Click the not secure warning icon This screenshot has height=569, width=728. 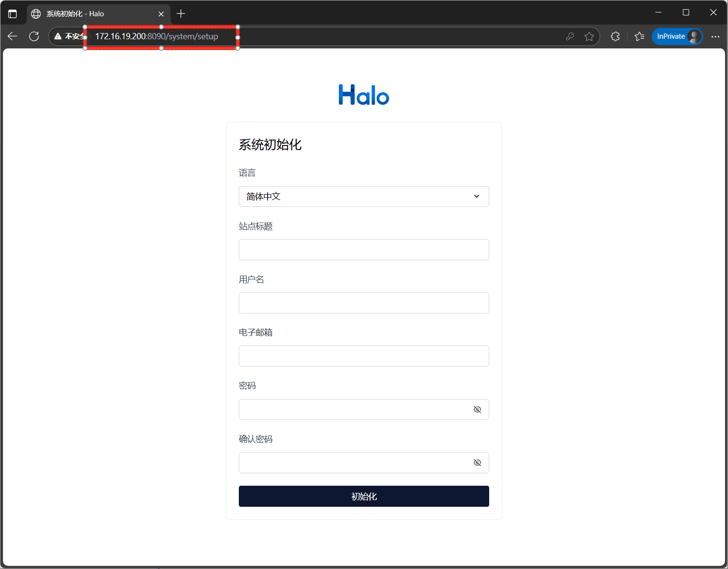[x=58, y=36]
